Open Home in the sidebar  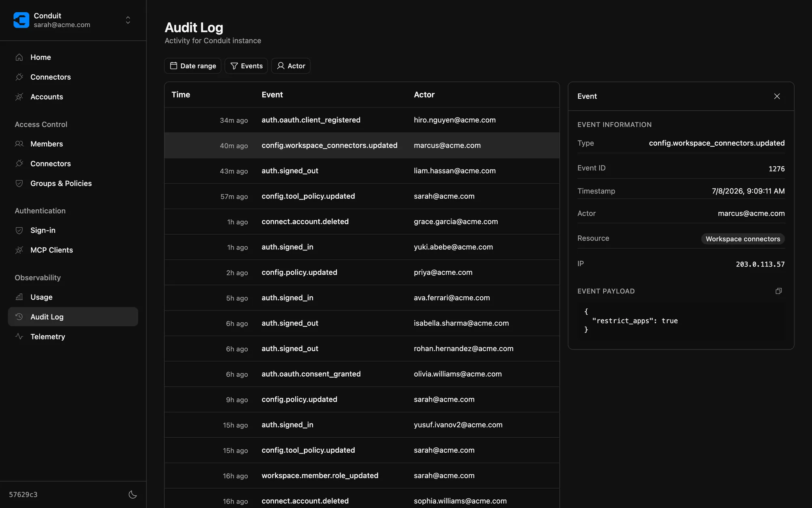coord(73,57)
